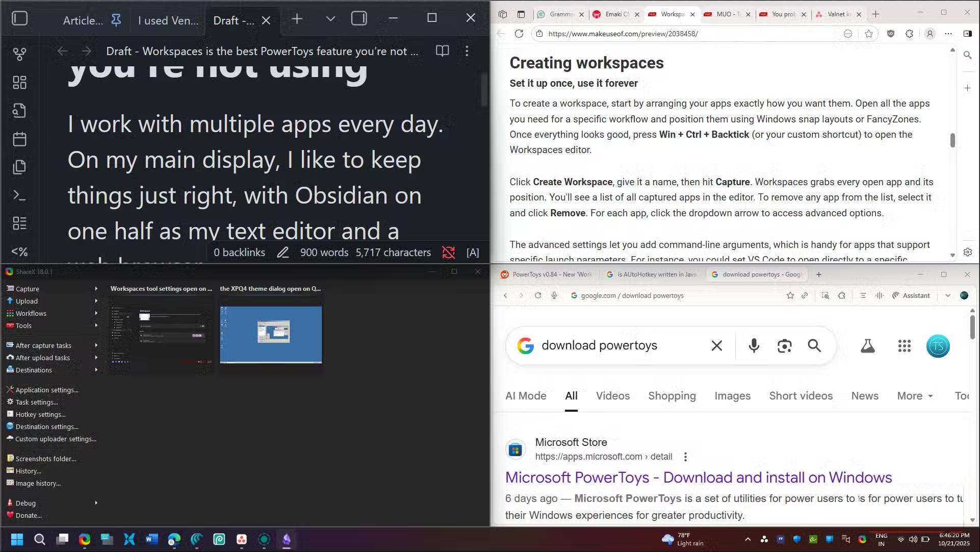Unpin the pinned Article tab
This screenshot has height=552, width=980.
(116, 20)
